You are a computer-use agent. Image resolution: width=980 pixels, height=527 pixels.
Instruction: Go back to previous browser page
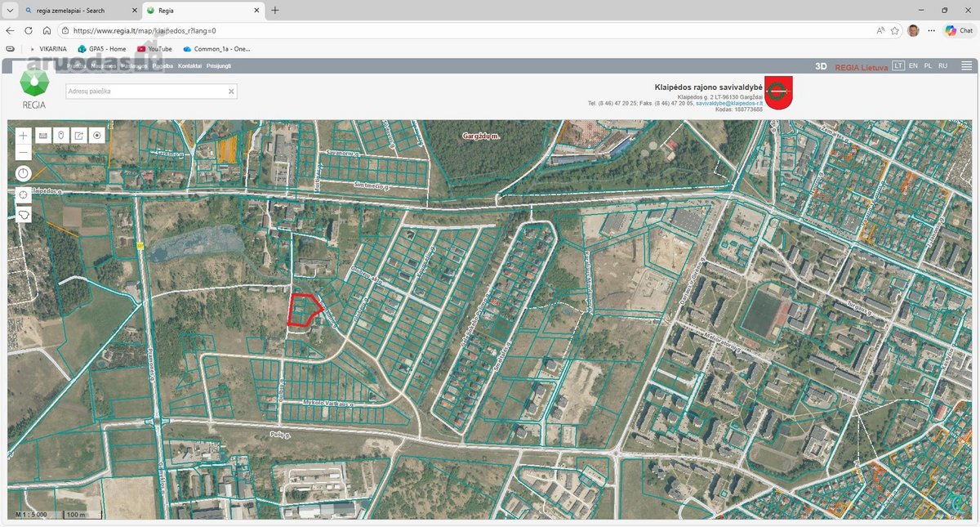[x=10, y=30]
